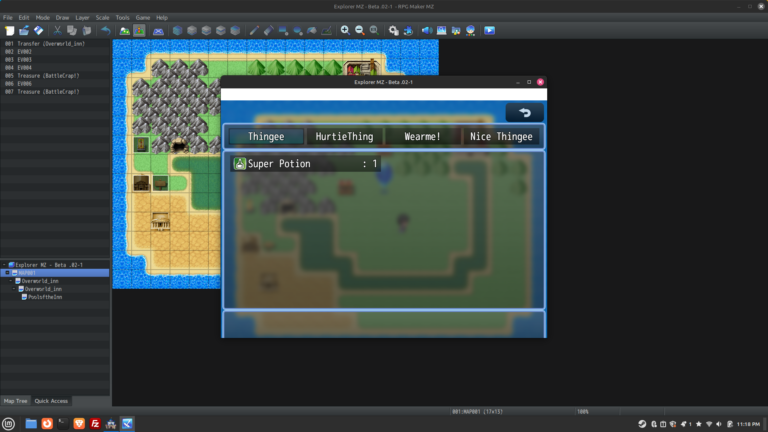768x432 pixels.
Task: Open the Scale menu
Action: (102, 18)
